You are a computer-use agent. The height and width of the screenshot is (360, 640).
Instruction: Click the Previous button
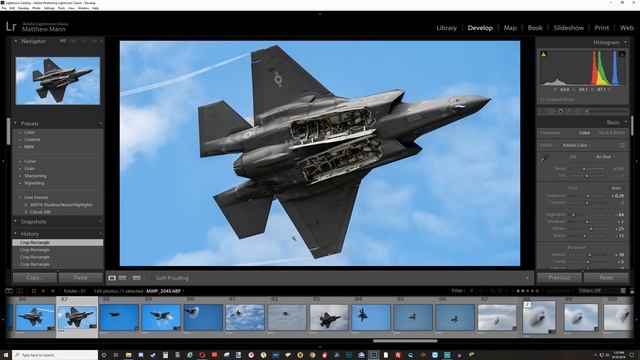point(559,278)
